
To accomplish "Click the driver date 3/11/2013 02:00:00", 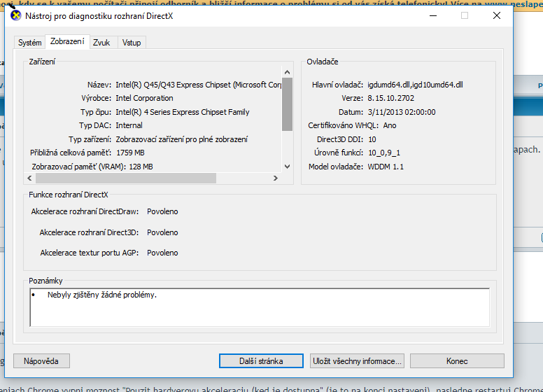I will [x=402, y=112].
